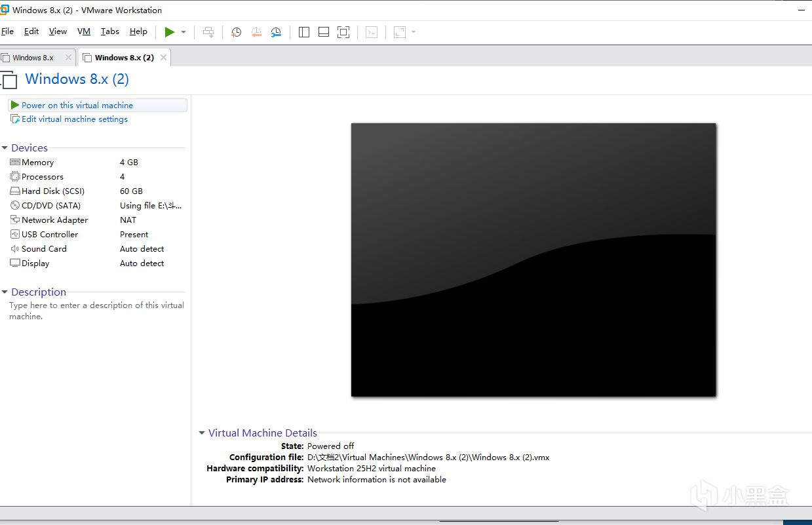Screen dimensions: 812x525
Task: Click the large VM icon beside the heading
Action: pyautogui.click(x=9, y=80)
